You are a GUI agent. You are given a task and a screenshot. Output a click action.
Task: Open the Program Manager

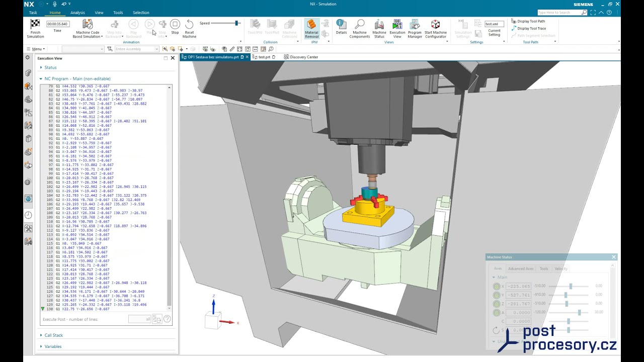[x=415, y=29]
